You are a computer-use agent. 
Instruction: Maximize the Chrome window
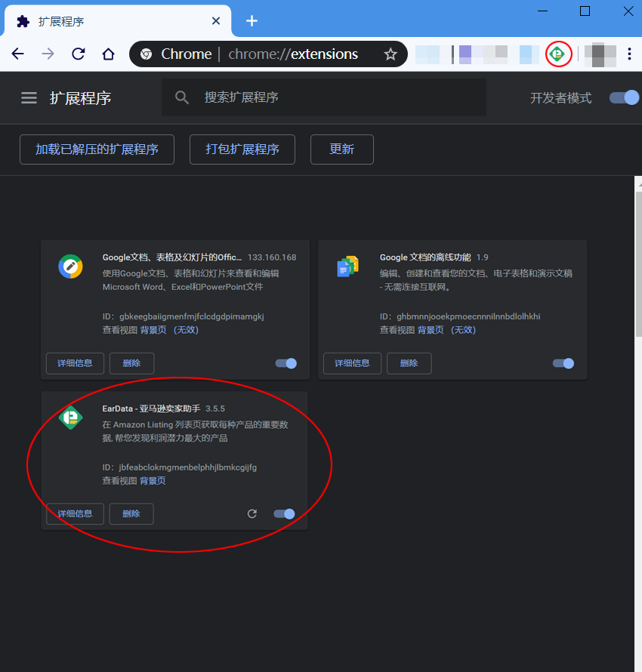[x=585, y=11]
